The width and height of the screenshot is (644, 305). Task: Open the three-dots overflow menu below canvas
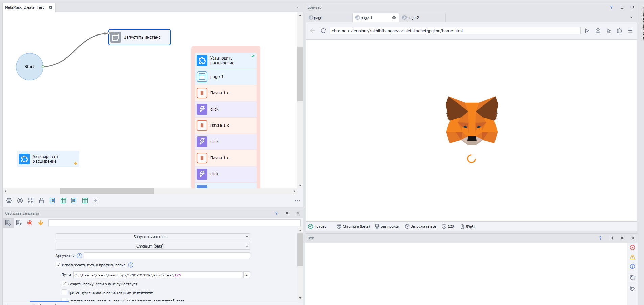coord(297,201)
